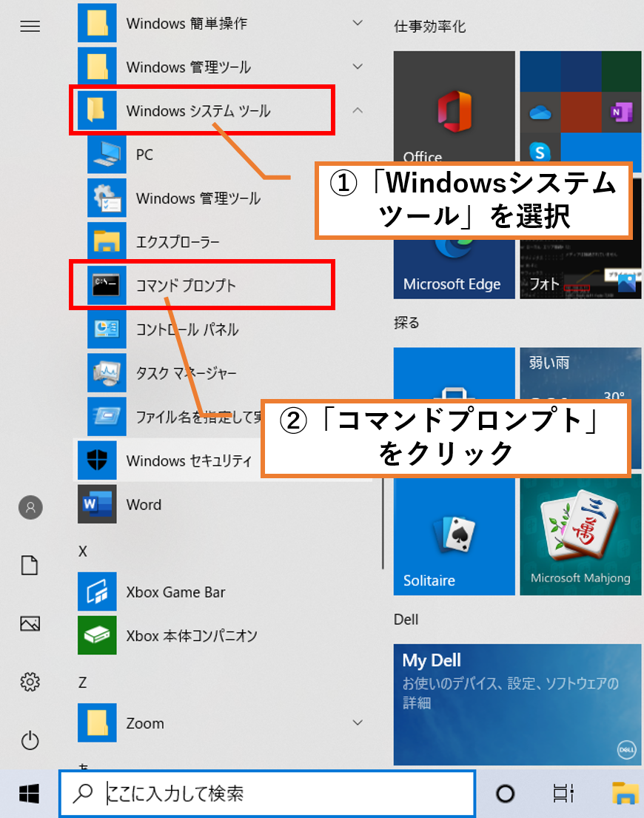The image size is (644, 818).
Task: Open the Microsoft Edge tile
Action: click(455, 269)
